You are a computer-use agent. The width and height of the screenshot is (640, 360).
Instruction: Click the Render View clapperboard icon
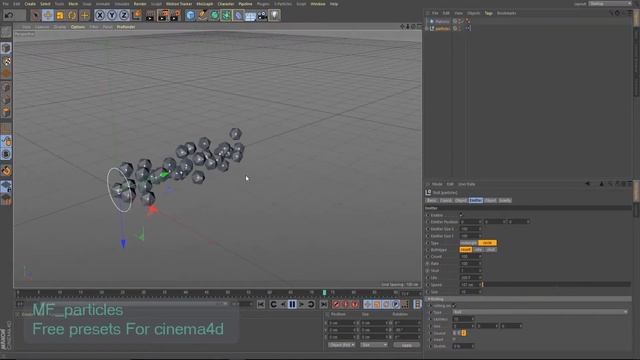click(x=150, y=16)
